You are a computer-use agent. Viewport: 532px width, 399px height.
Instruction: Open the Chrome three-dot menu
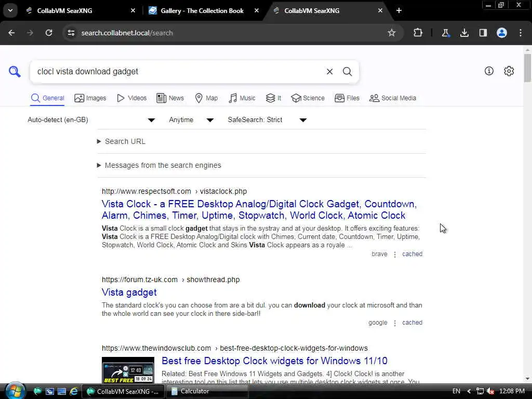(x=521, y=33)
